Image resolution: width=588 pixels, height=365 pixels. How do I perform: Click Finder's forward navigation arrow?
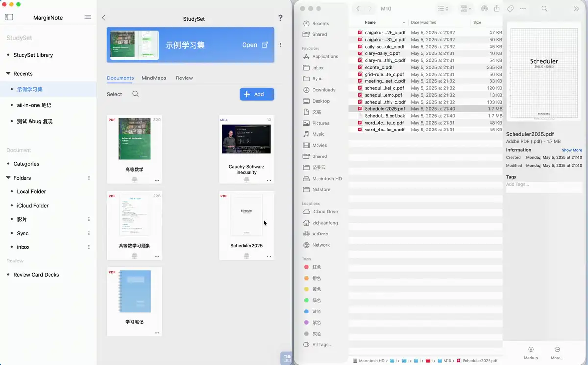370,9
